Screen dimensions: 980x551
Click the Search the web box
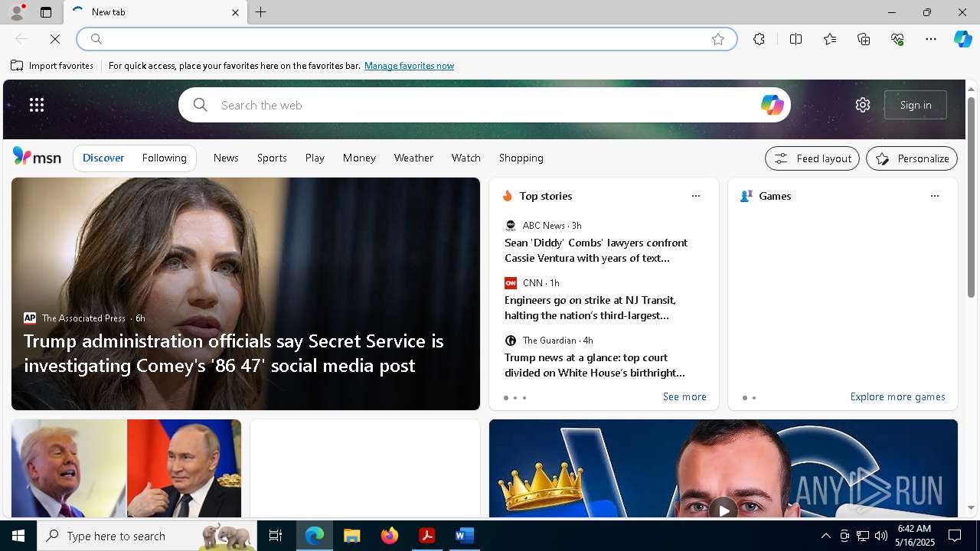tap(484, 105)
